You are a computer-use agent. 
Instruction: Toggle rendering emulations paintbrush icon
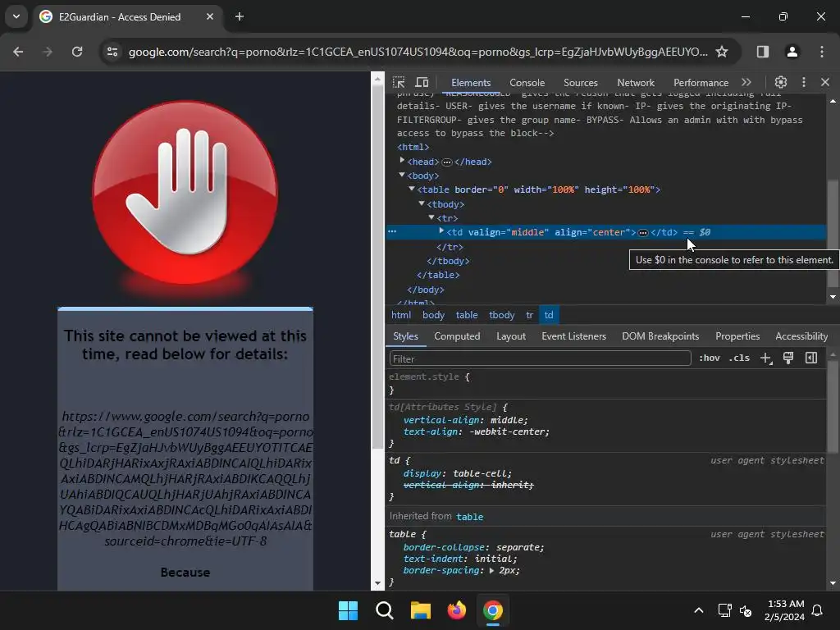[x=788, y=358]
